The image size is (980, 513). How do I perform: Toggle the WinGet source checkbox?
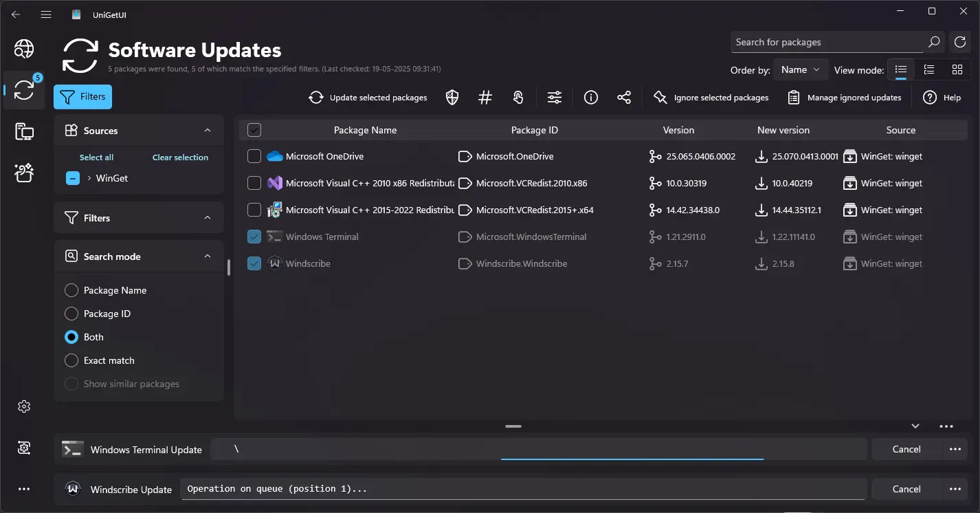73,178
